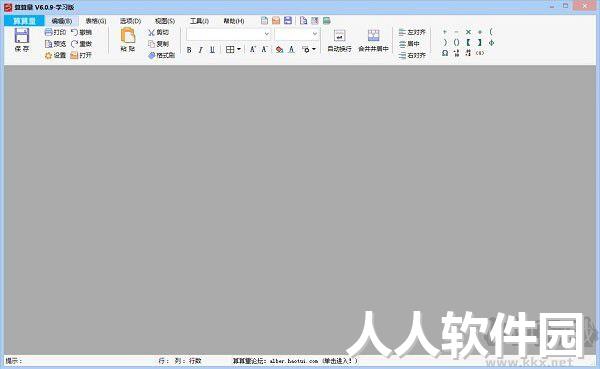Toggle underline formatting with U button
This screenshot has height=369, width=600.
[x=212, y=50]
